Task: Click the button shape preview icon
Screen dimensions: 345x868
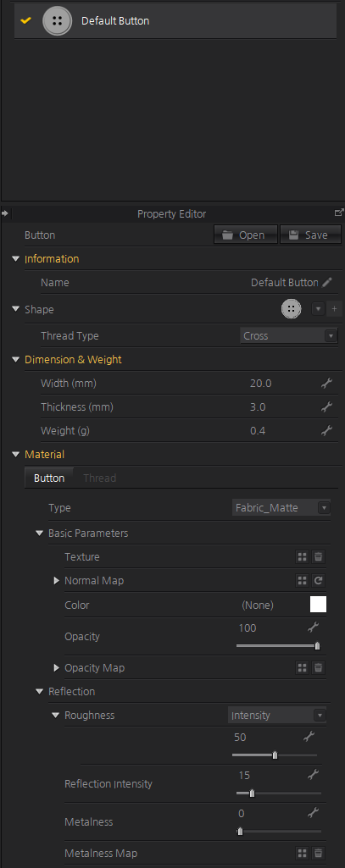Action: tap(292, 309)
